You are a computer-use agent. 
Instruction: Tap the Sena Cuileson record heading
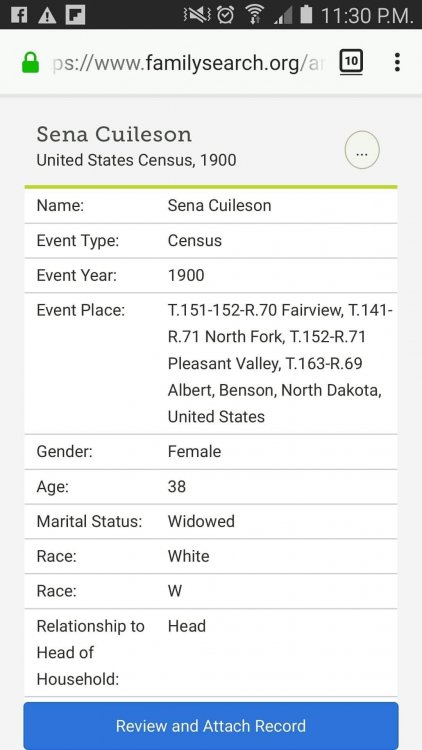click(114, 134)
